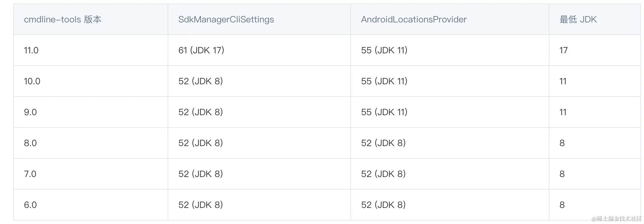644x224 pixels.
Task: Select the SdkManagerCliSettings column header
Action: (226, 20)
